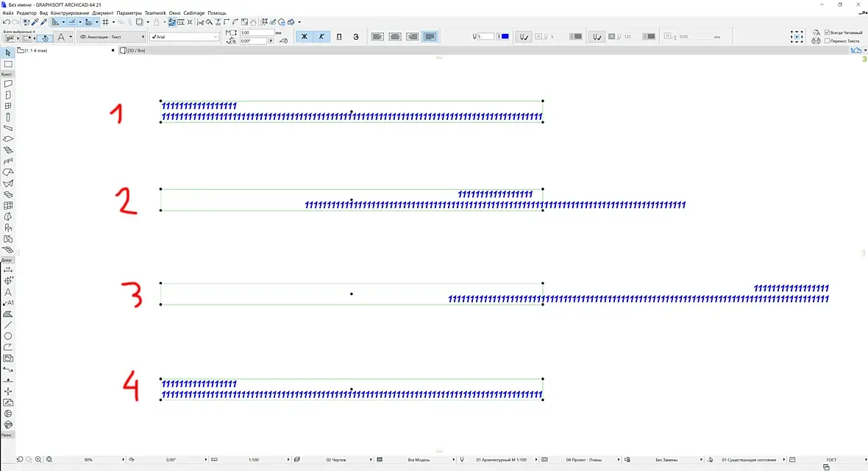Open the Документ menu
868x471 pixels.
(103, 13)
